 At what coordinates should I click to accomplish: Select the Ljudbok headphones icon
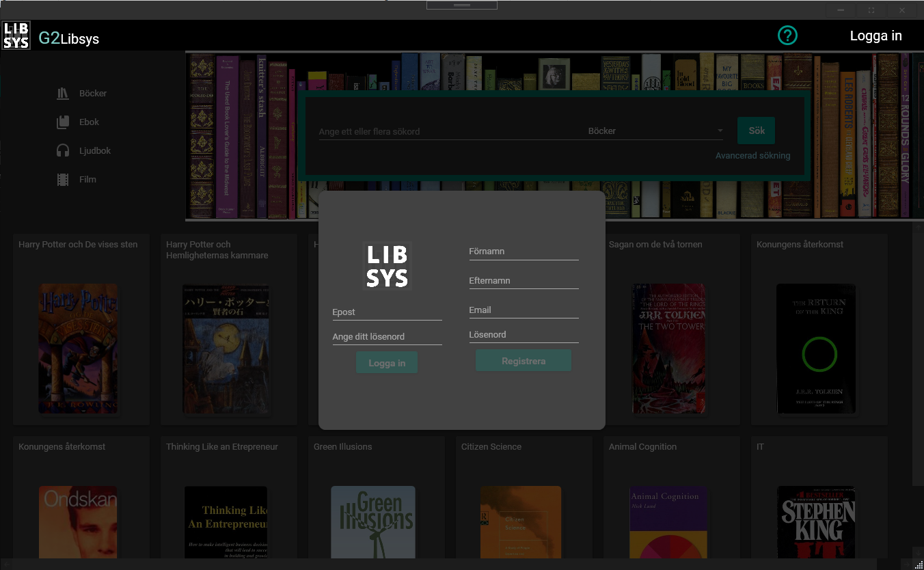(x=63, y=151)
